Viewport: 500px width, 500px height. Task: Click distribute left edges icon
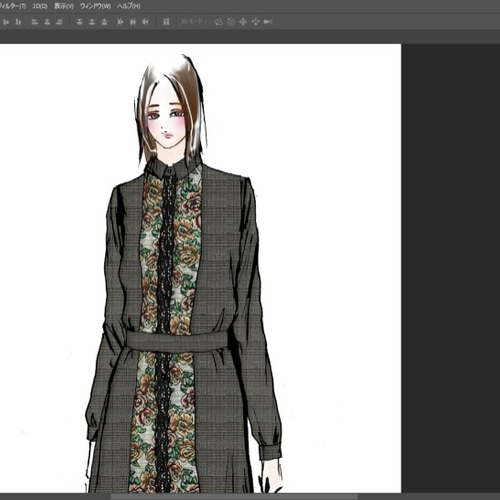pyautogui.click(x=120, y=22)
